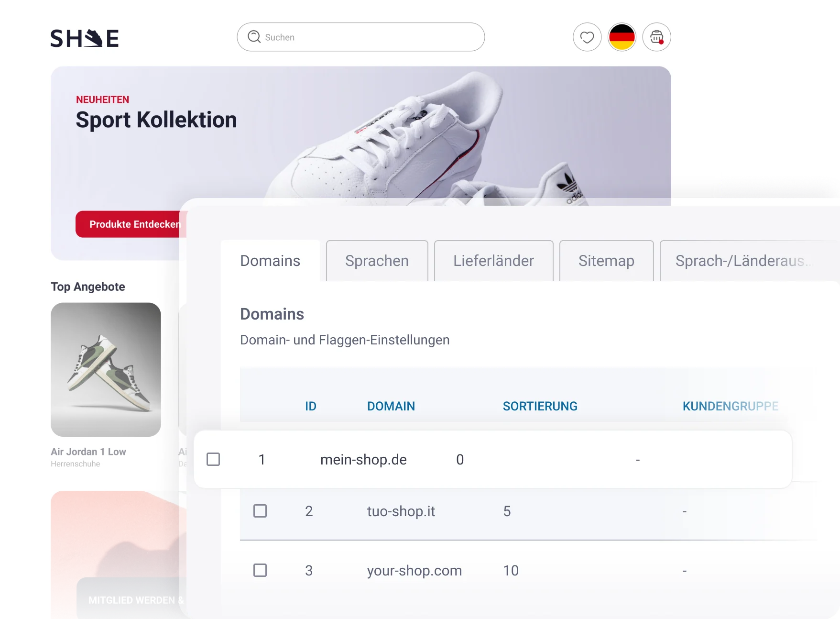Click the SHOE logo

pos(85,38)
